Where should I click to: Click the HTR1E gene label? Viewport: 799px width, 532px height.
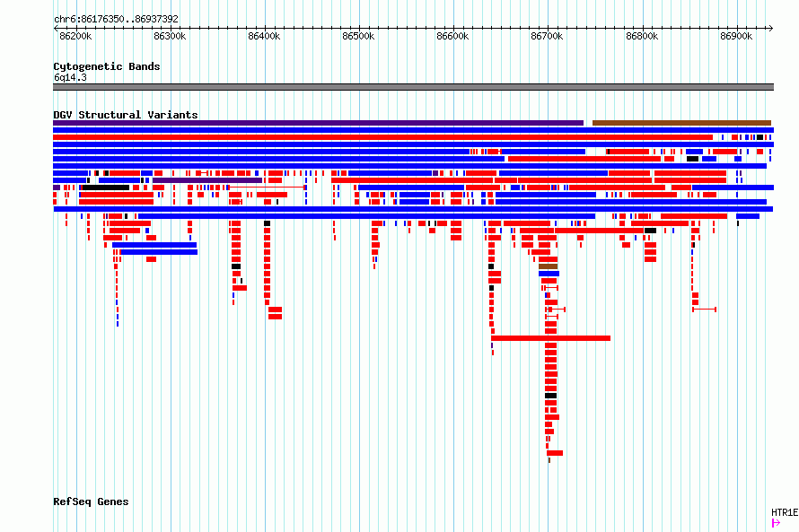tap(785, 512)
